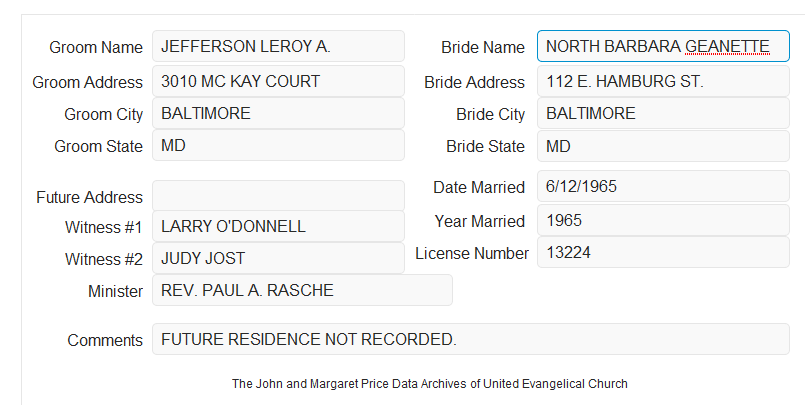Click the Bride Name label
The width and height of the screenshot is (805, 405).
(x=483, y=47)
